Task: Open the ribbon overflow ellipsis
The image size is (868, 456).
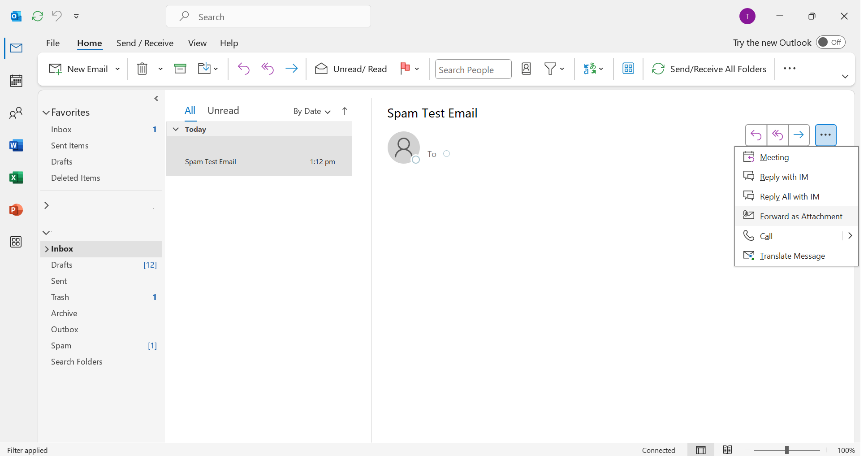Action: (x=790, y=69)
